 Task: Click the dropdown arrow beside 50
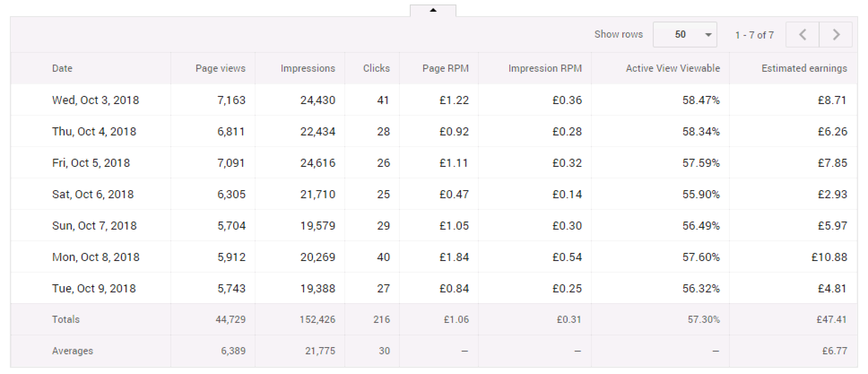708,35
